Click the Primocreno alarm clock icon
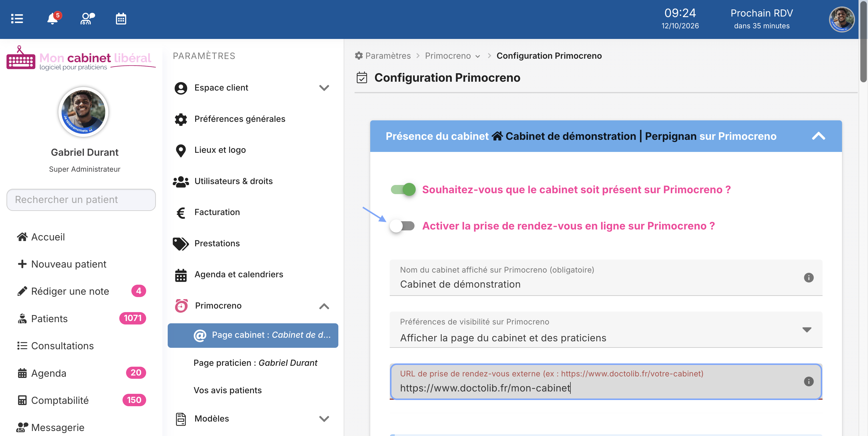Image resolution: width=868 pixels, height=436 pixels. point(181,306)
